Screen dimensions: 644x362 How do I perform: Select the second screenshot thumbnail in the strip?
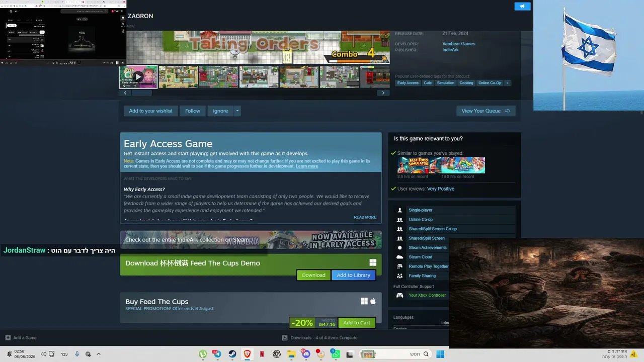pos(178,77)
